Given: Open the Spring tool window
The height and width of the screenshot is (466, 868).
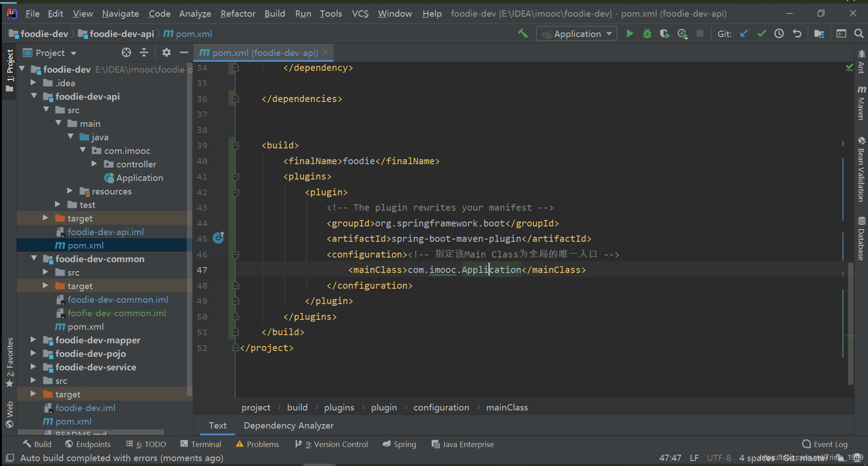Looking at the screenshot, I should coord(399,444).
